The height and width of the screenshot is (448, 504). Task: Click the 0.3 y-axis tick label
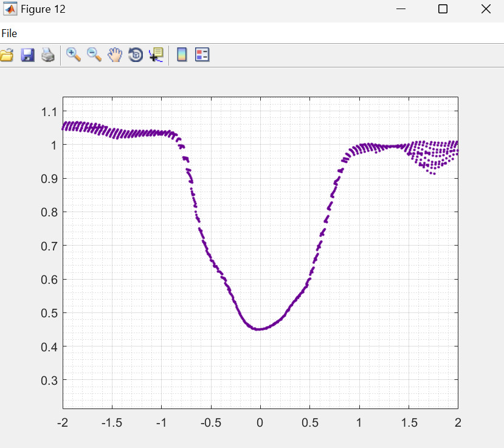(x=49, y=381)
